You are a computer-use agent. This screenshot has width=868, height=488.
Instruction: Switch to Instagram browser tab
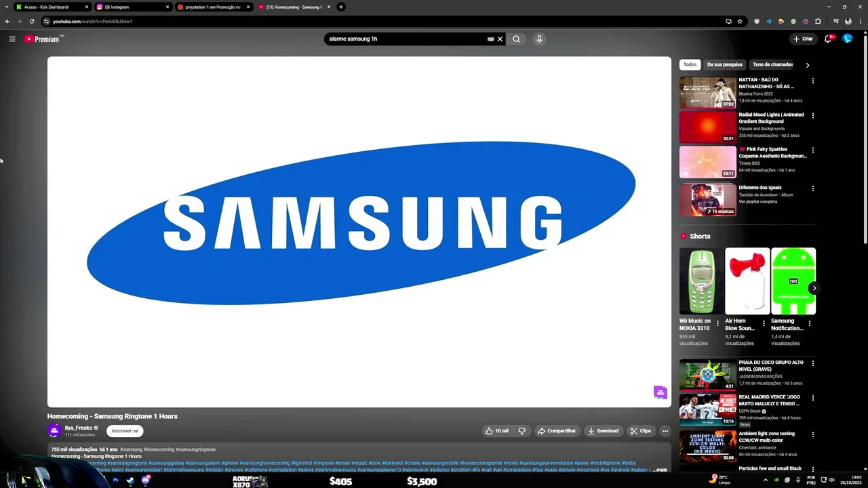133,7
